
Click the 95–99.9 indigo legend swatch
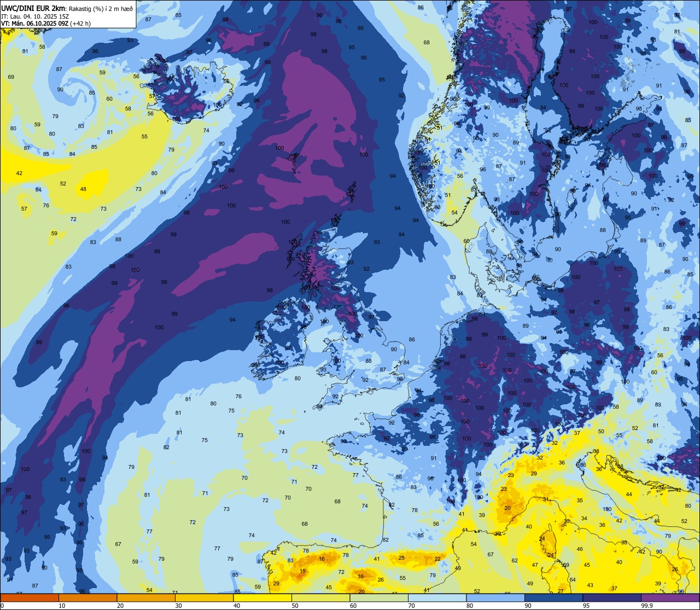tap(611, 598)
